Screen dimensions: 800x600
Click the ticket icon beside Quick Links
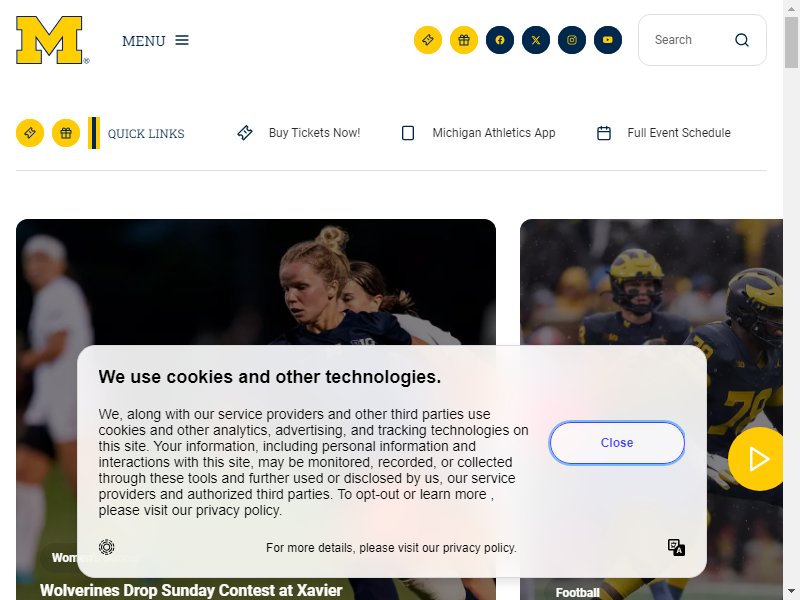point(30,133)
